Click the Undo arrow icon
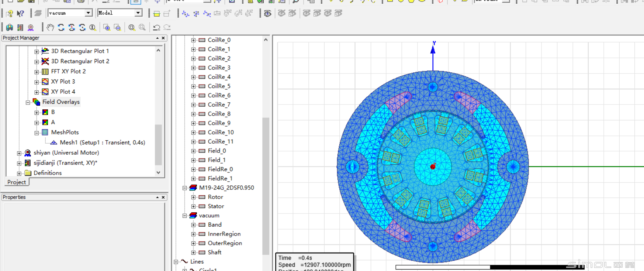The height and width of the screenshot is (271, 644). click(x=157, y=27)
